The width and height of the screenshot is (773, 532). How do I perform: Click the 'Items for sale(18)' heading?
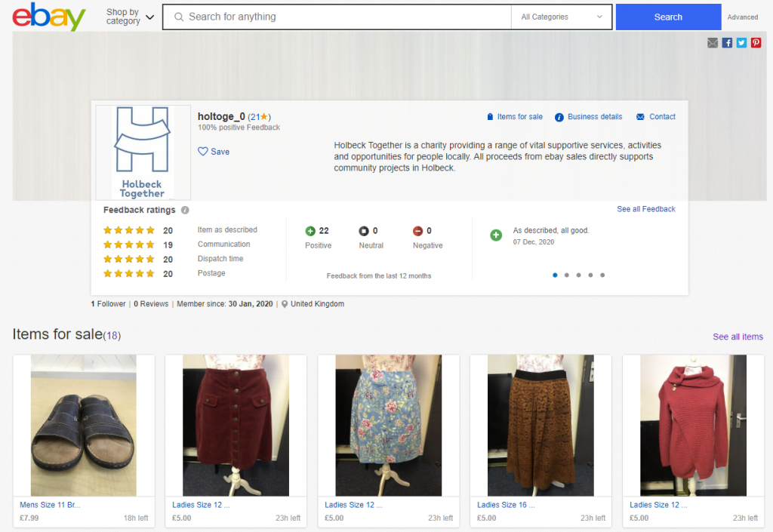click(66, 334)
